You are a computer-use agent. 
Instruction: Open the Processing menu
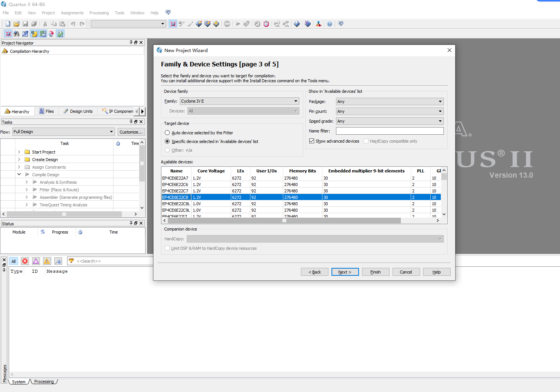click(99, 13)
